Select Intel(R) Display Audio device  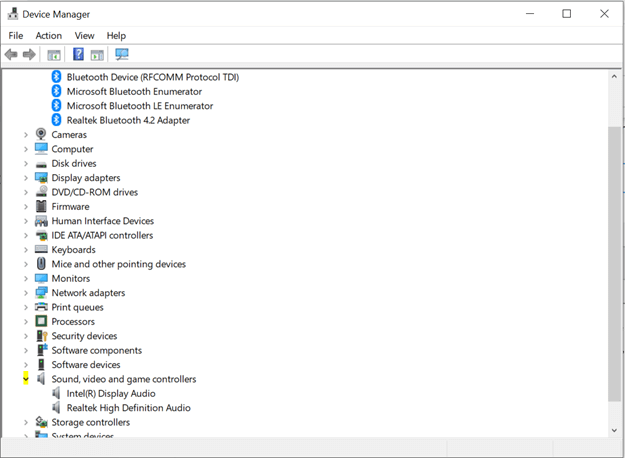click(111, 393)
